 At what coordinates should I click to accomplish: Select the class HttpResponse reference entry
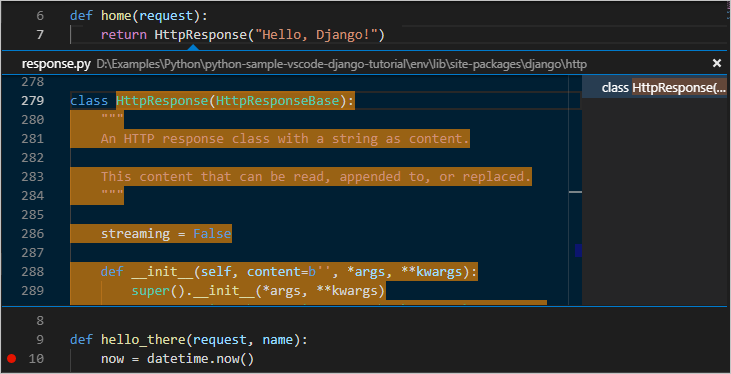[x=655, y=88]
